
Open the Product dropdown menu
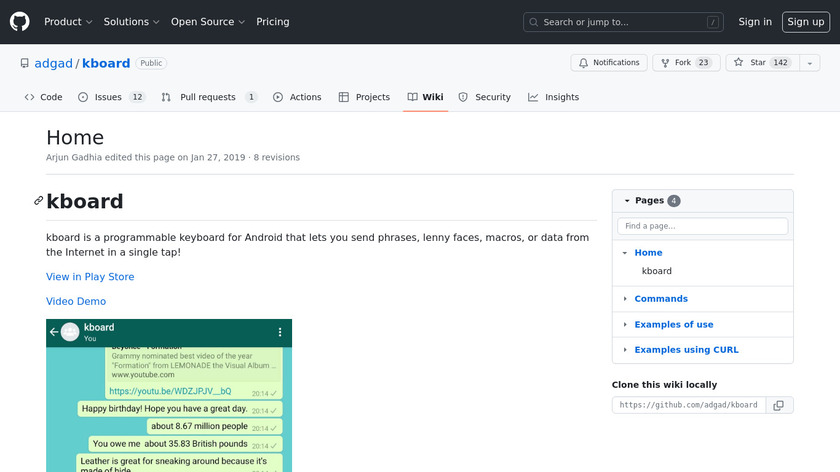[68, 22]
